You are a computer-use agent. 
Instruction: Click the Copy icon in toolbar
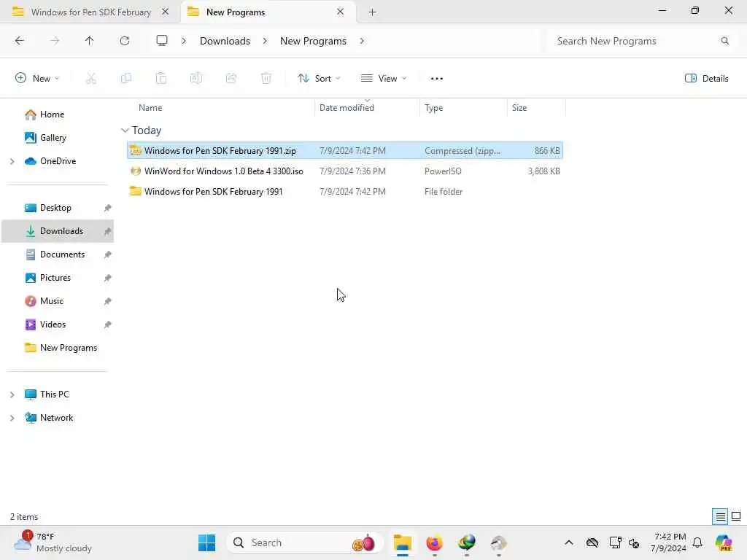pos(126,79)
